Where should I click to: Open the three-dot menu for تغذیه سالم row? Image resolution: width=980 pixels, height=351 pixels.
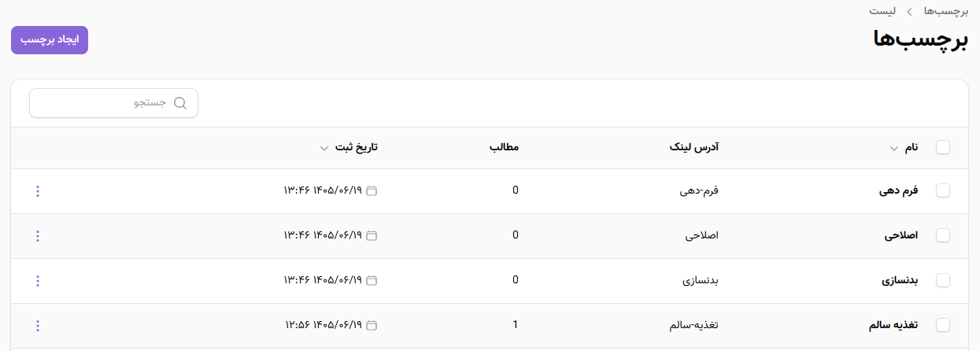tap(38, 326)
